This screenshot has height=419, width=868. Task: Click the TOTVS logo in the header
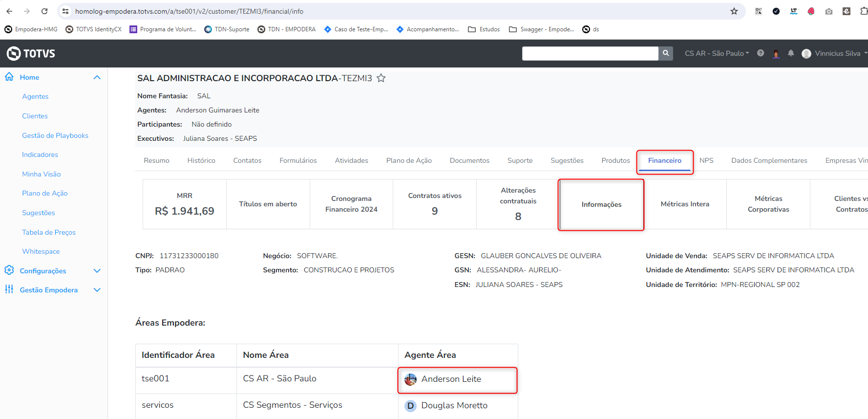click(x=31, y=53)
